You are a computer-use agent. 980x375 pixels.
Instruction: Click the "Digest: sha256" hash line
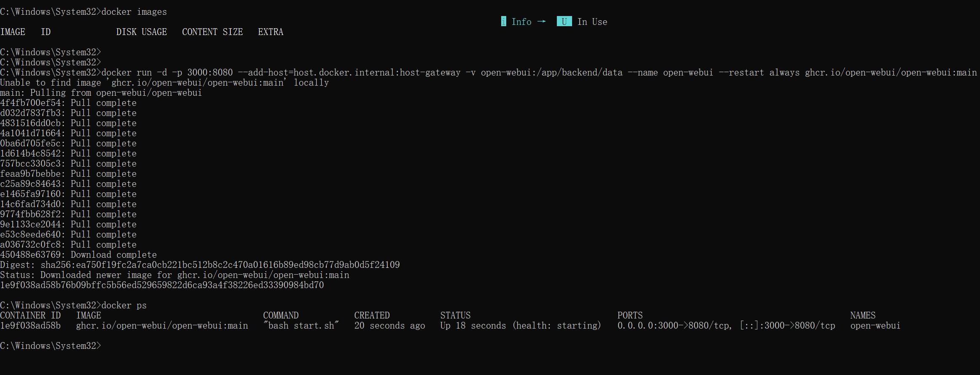click(x=200, y=265)
